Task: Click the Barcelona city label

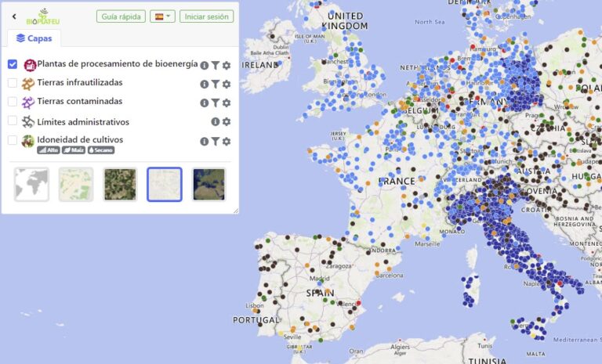Action: [x=390, y=275]
